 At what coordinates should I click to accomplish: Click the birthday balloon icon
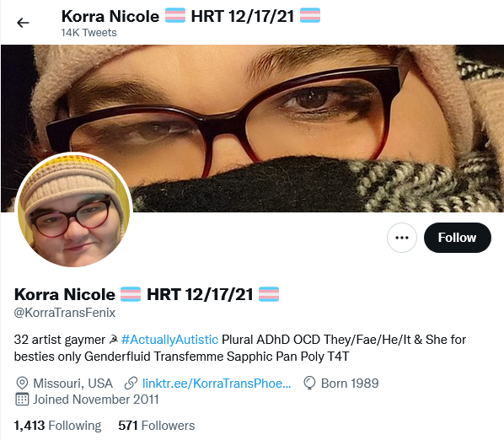click(x=309, y=384)
